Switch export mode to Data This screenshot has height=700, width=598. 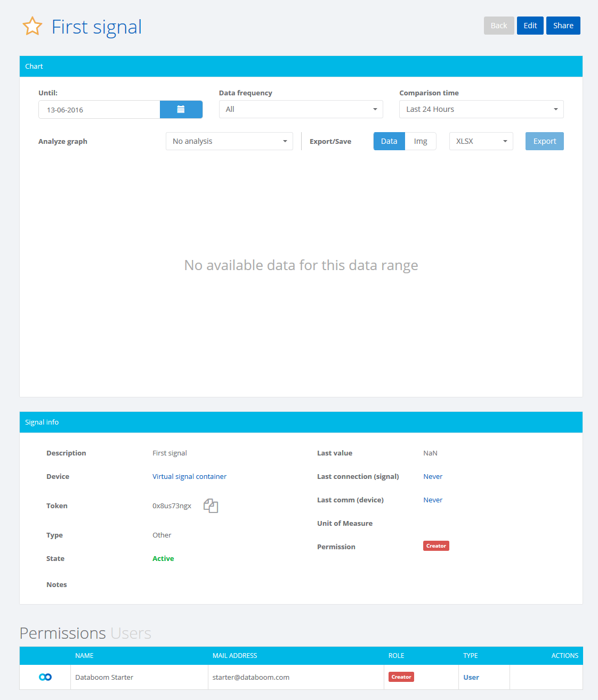coord(389,141)
